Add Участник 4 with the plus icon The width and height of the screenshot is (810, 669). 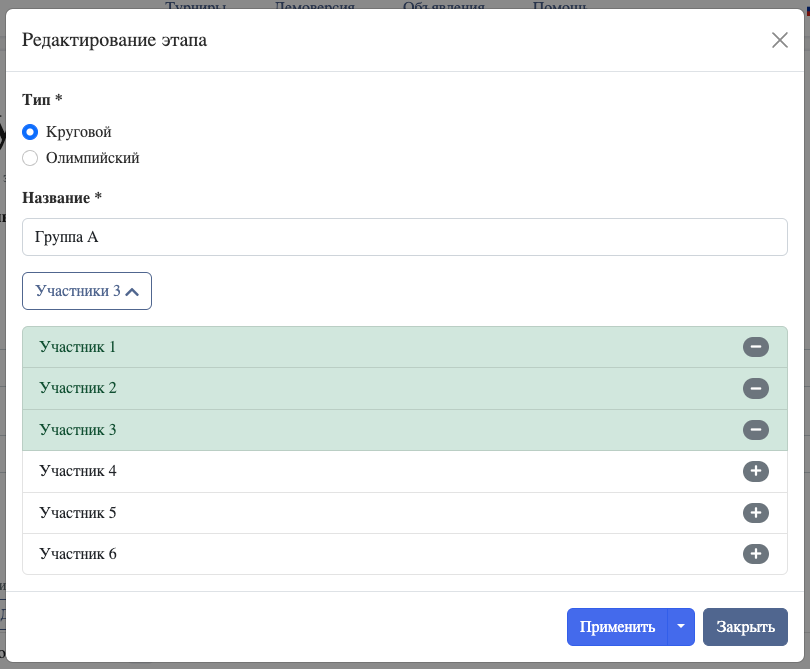(x=755, y=471)
